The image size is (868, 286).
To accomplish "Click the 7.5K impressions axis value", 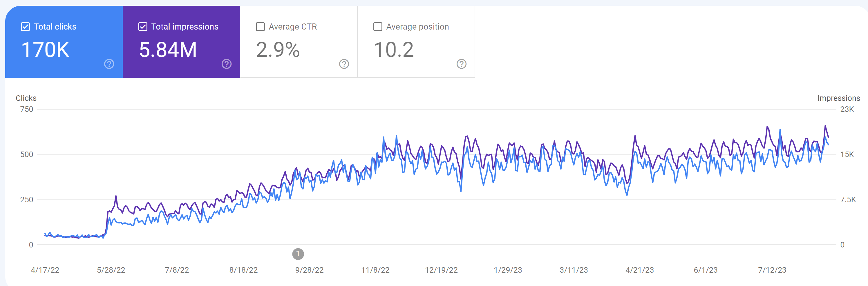I will pyautogui.click(x=848, y=200).
